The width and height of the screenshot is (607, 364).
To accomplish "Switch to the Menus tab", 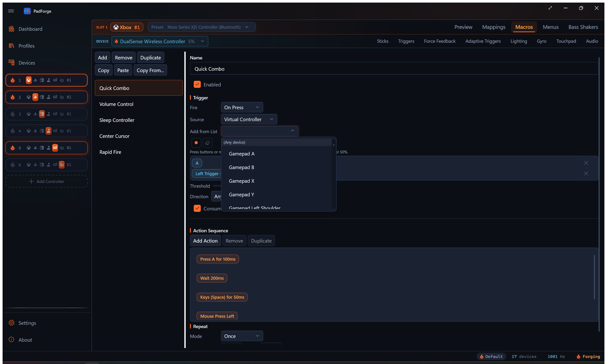I will [551, 27].
